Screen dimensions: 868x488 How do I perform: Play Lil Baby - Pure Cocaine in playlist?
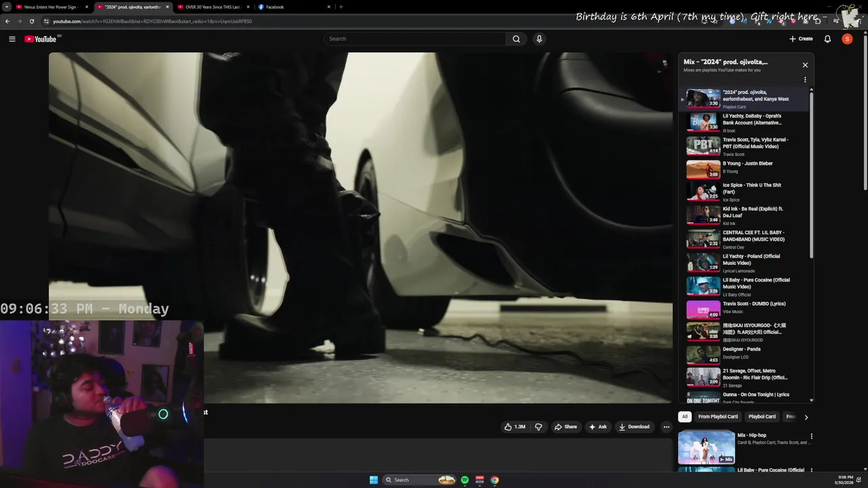click(744, 287)
